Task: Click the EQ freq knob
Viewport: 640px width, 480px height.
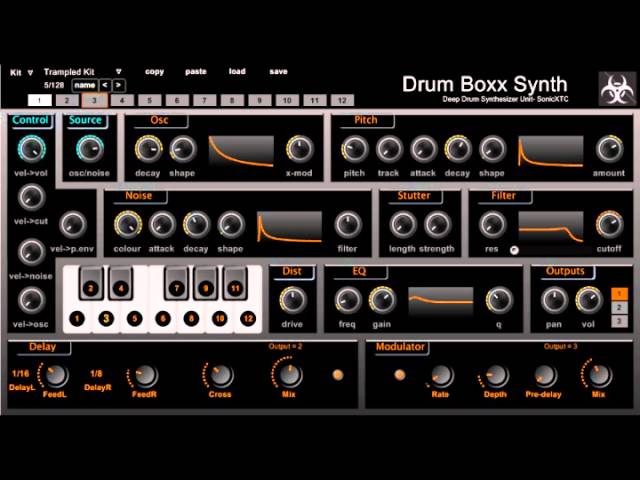Action: coord(348,300)
